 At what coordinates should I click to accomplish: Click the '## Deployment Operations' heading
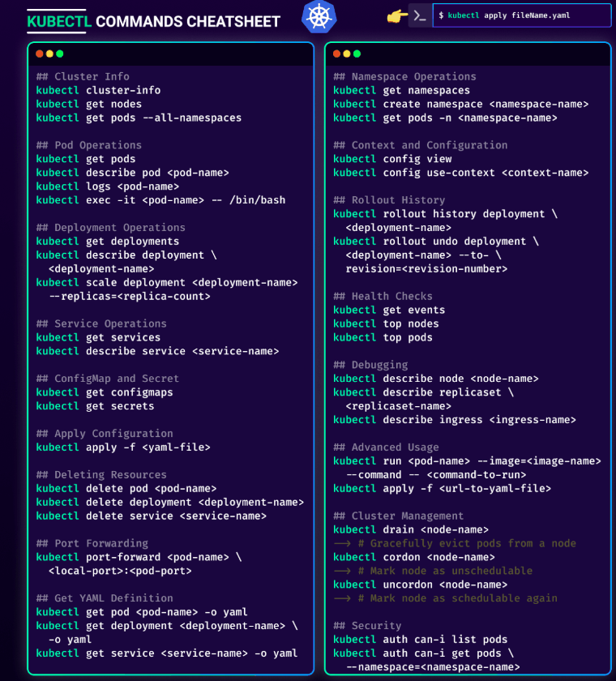110,228
